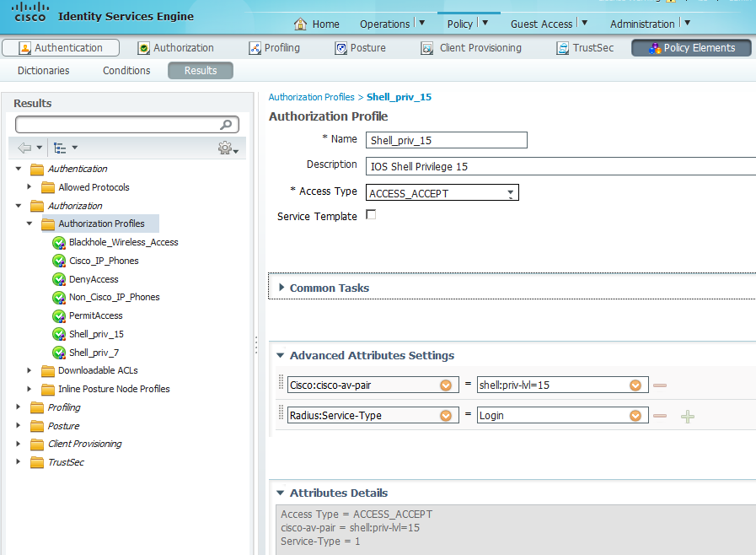Click the panel splitter handle
The height and width of the screenshot is (555, 756).
click(256, 345)
